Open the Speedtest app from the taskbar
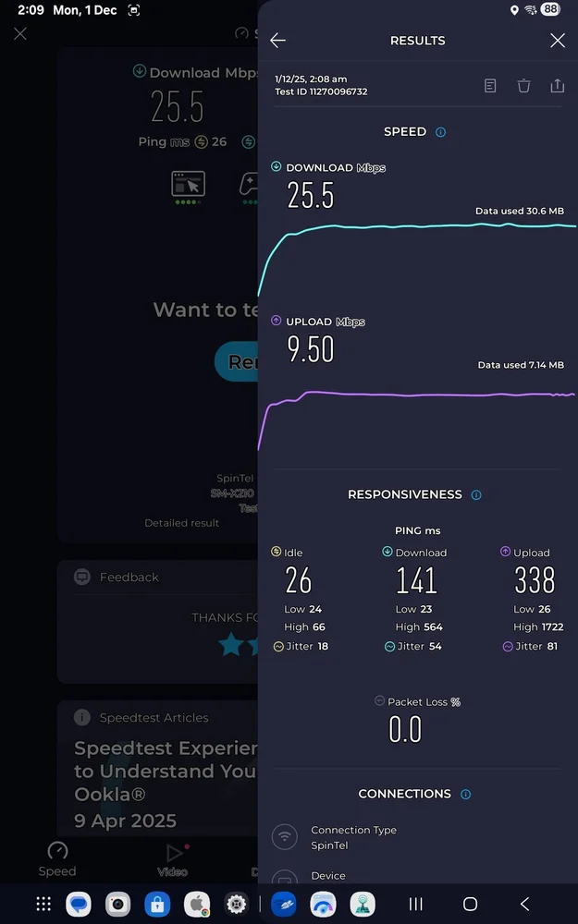This screenshot has width=578, height=924. click(x=323, y=904)
